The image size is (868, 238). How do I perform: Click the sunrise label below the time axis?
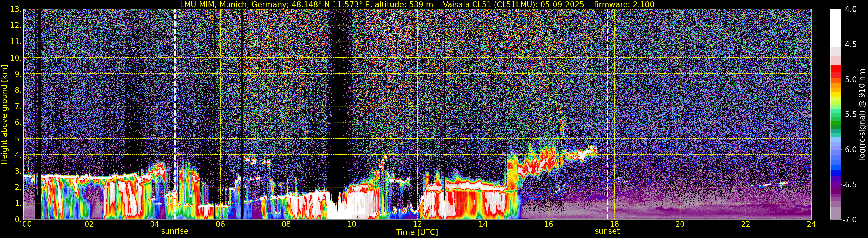tap(174, 231)
